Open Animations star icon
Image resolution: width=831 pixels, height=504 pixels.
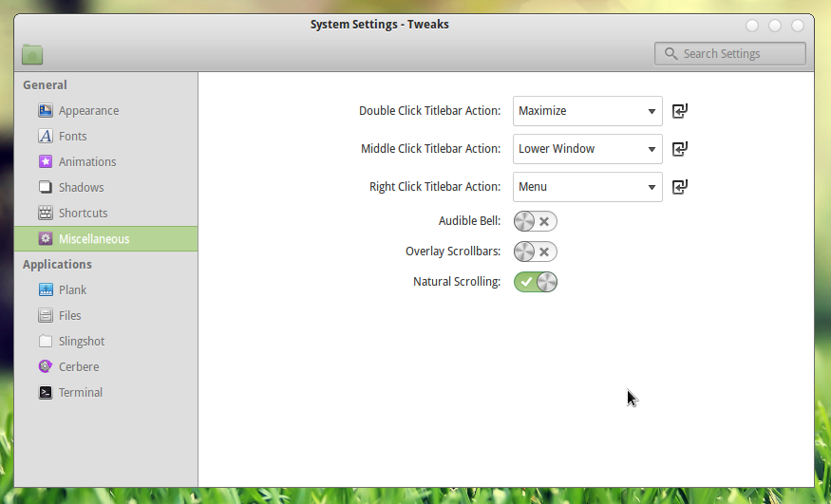tap(46, 161)
